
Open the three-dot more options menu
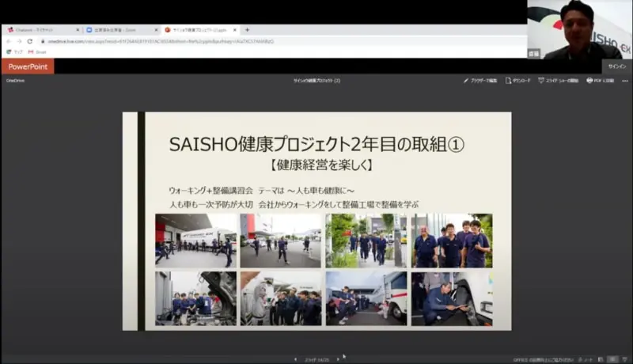[625, 81]
